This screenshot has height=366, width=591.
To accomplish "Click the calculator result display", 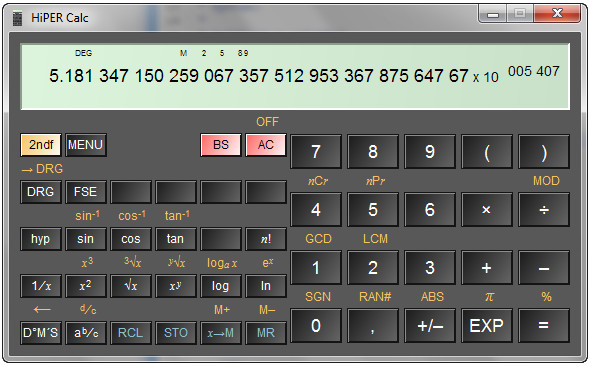I will (x=295, y=77).
